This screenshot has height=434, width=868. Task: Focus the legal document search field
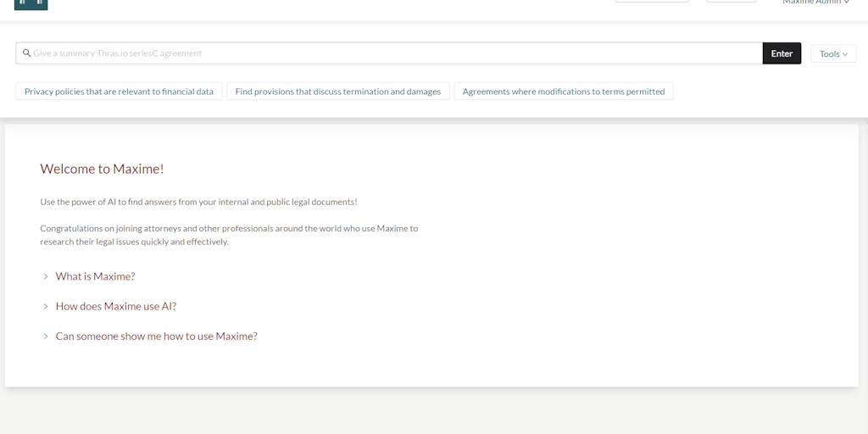(389, 53)
